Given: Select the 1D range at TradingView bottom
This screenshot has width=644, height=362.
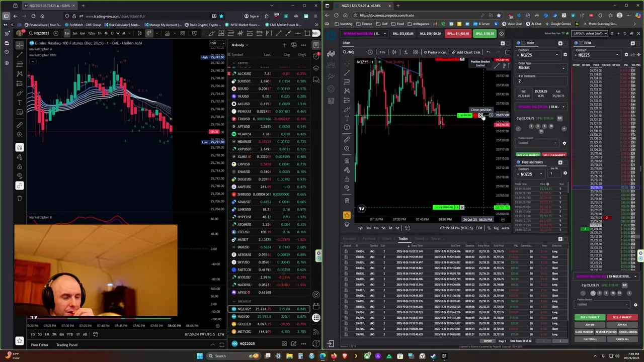Looking at the screenshot, I should tap(33, 334).
